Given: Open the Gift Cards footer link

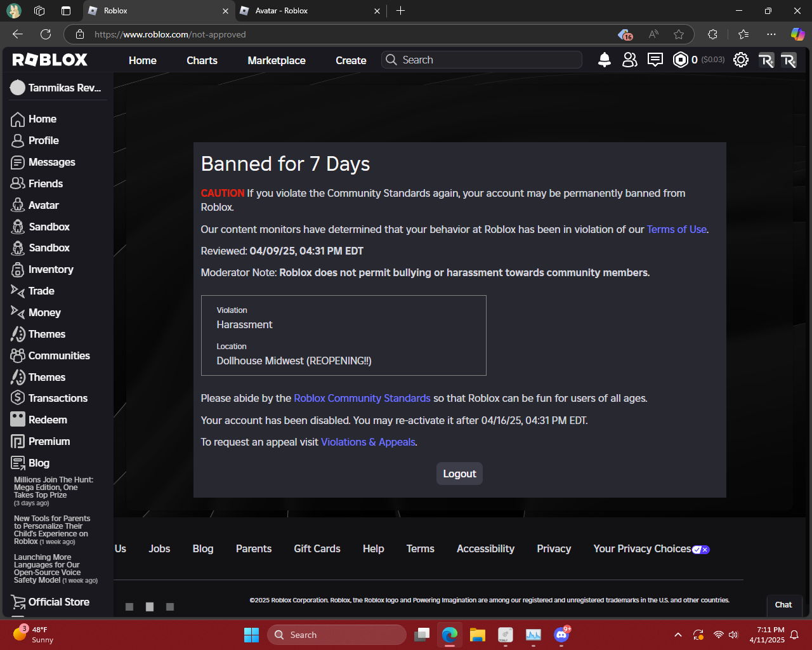Looking at the screenshot, I should [x=317, y=549].
